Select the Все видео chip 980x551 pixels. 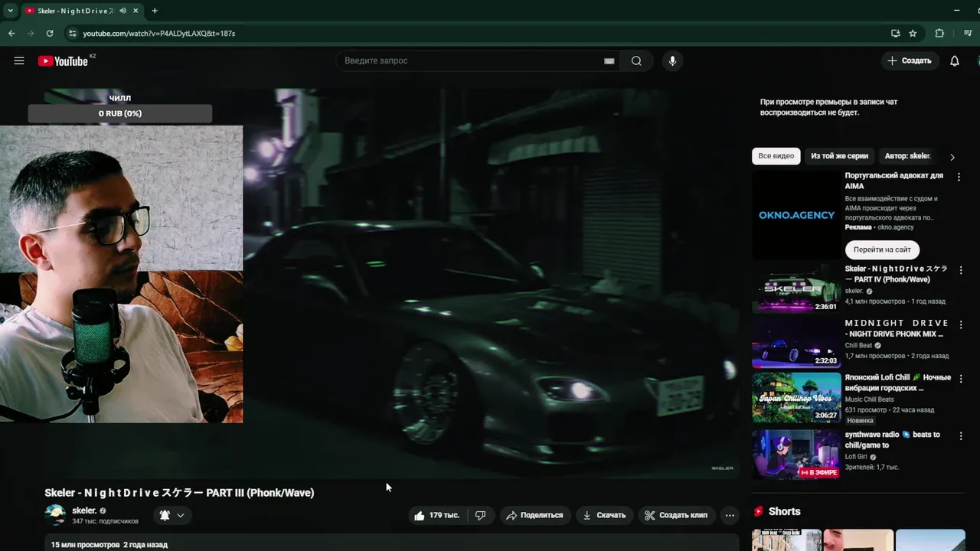(x=776, y=156)
